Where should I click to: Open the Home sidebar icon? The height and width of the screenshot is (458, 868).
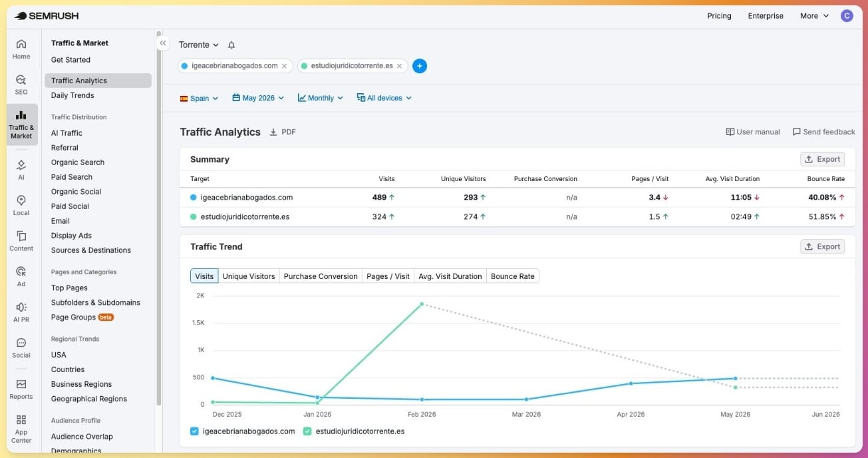coord(21,49)
